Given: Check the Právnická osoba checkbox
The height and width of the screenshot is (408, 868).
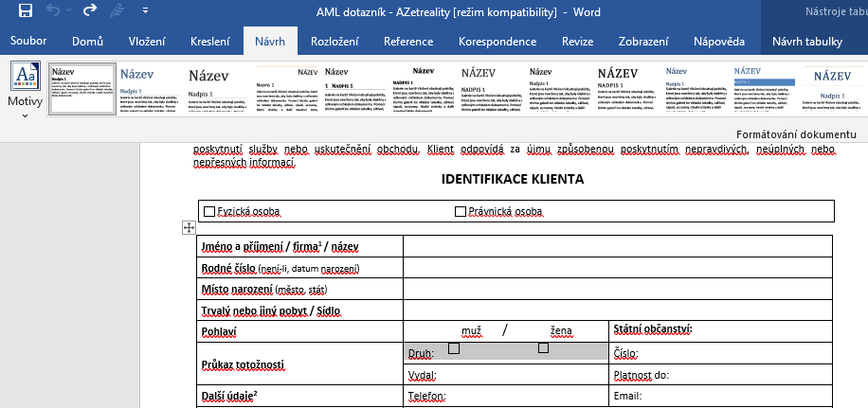Looking at the screenshot, I should (x=461, y=212).
